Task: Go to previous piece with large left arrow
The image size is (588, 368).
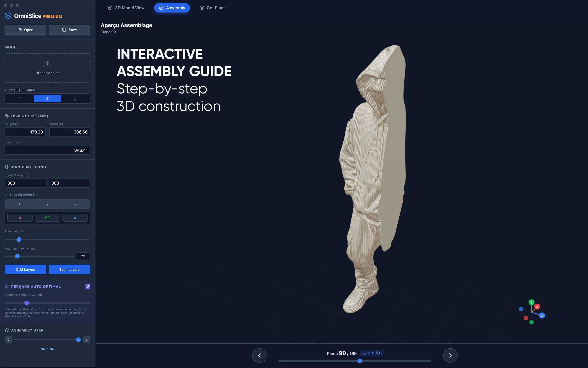Action: click(x=259, y=355)
